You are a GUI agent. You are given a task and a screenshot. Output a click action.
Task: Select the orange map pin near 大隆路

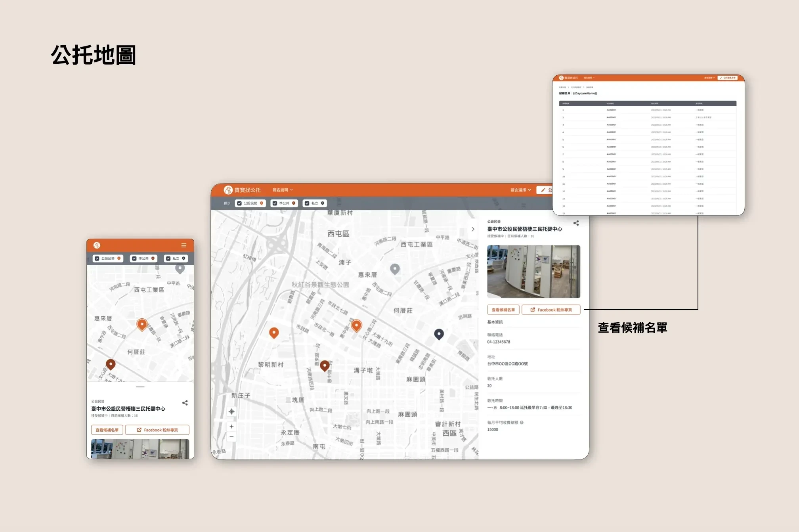pos(356,325)
